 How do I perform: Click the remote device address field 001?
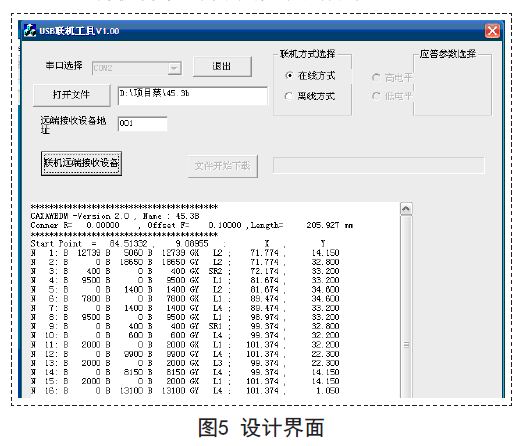click(142, 124)
